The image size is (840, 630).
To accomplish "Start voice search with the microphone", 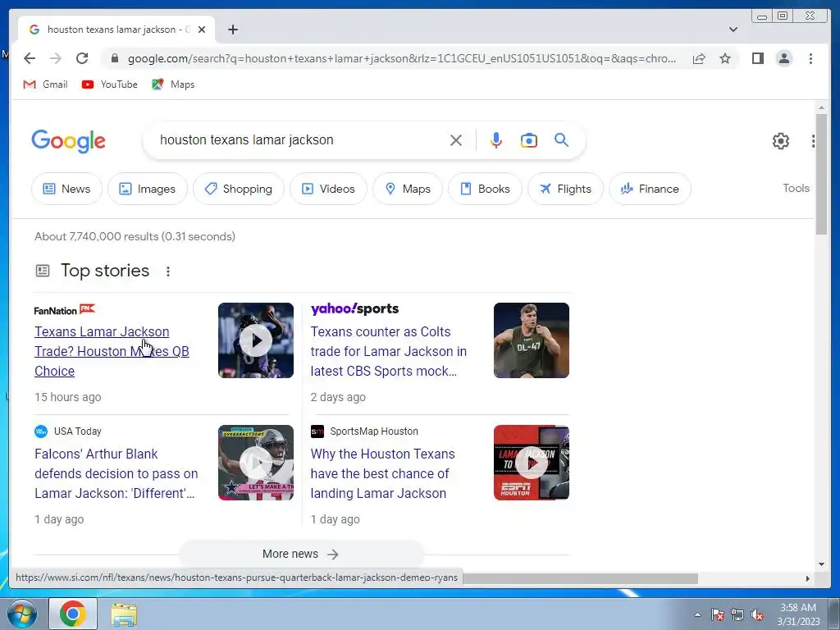I will pos(496,140).
